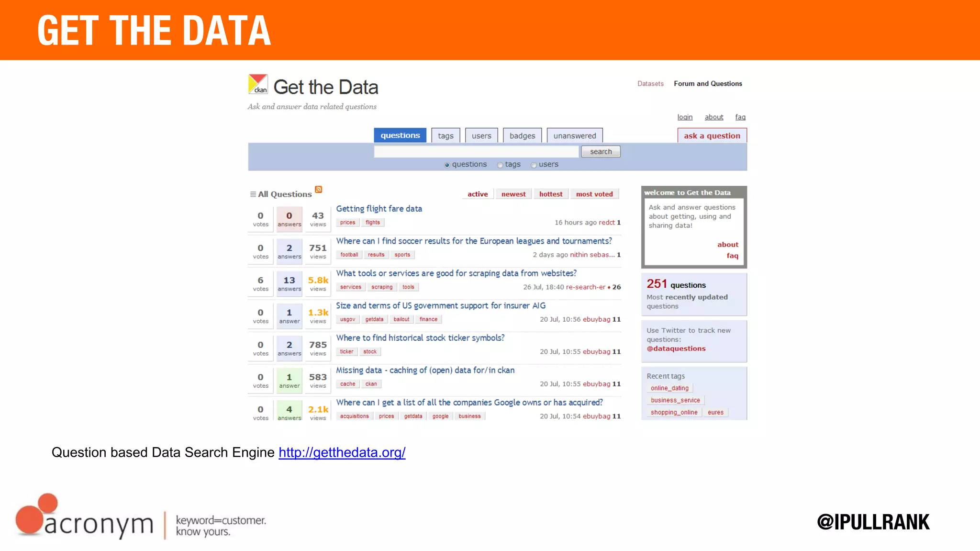Click the flights tag

tap(373, 223)
